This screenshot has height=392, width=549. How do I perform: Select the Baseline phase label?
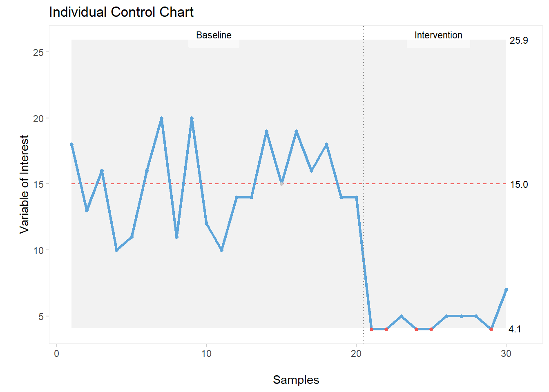pyautogui.click(x=214, y=36)
